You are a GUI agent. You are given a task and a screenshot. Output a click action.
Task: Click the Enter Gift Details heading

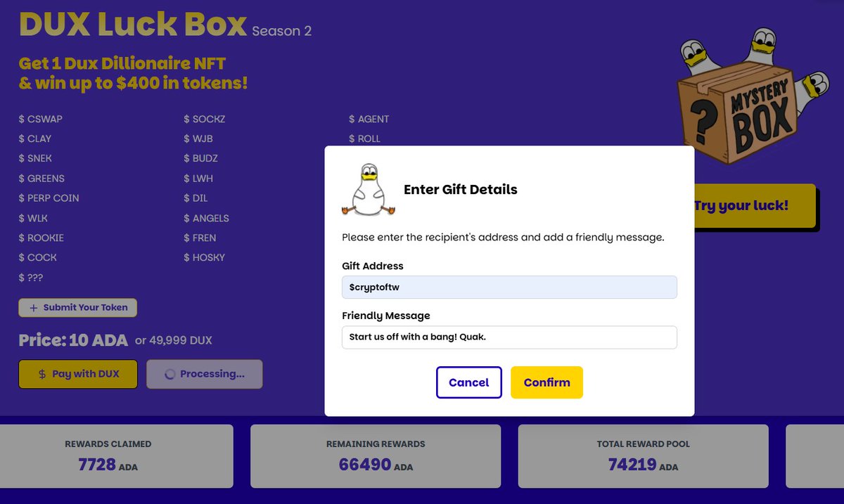(461, 190)
